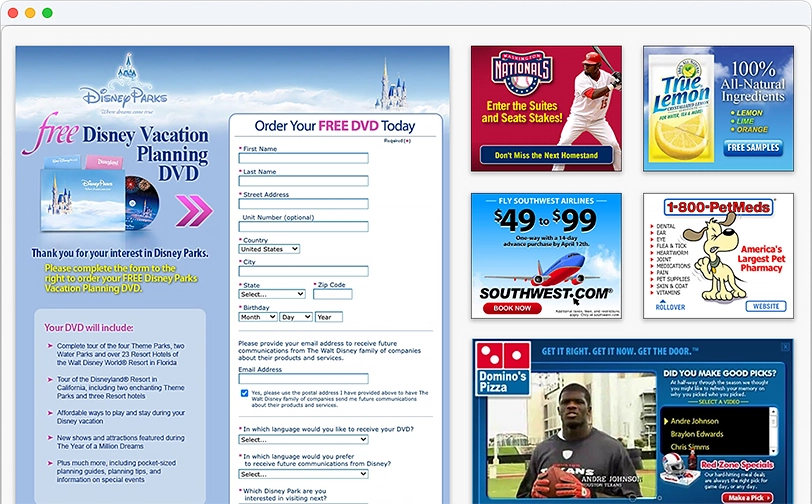The height and width of the screenshot is (504, 812).
Task: Select Andre Johnson in the video list
Action: click(x=694, y=421)
